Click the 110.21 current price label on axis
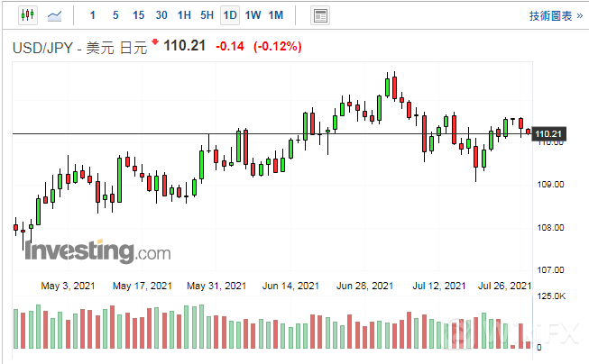The width and height of the screenshot is (589, 364). click(549, 134)
